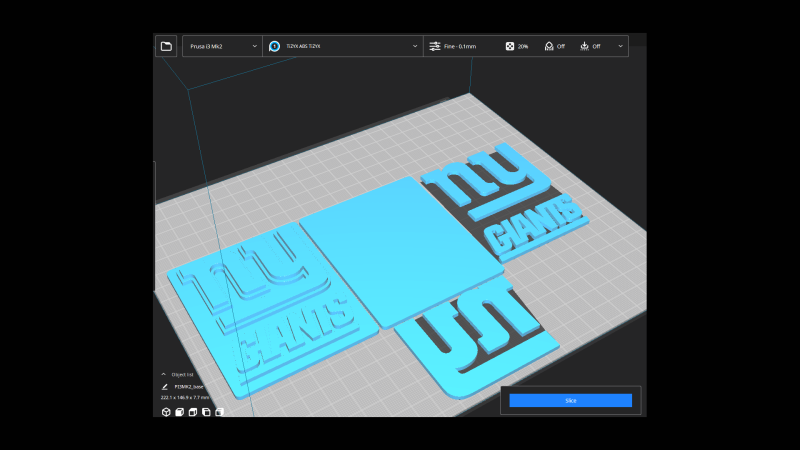Select Fine 0.1mm profile setting

point(461,46)
